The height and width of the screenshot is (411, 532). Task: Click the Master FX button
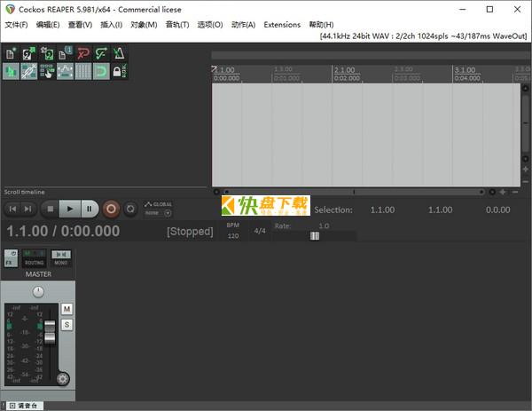coord(11,258)
